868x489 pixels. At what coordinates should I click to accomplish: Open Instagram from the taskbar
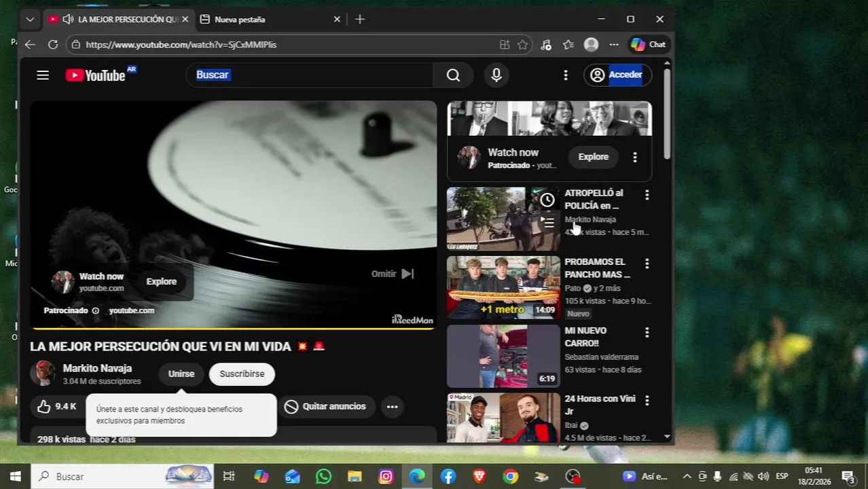[x=386, y=477]
